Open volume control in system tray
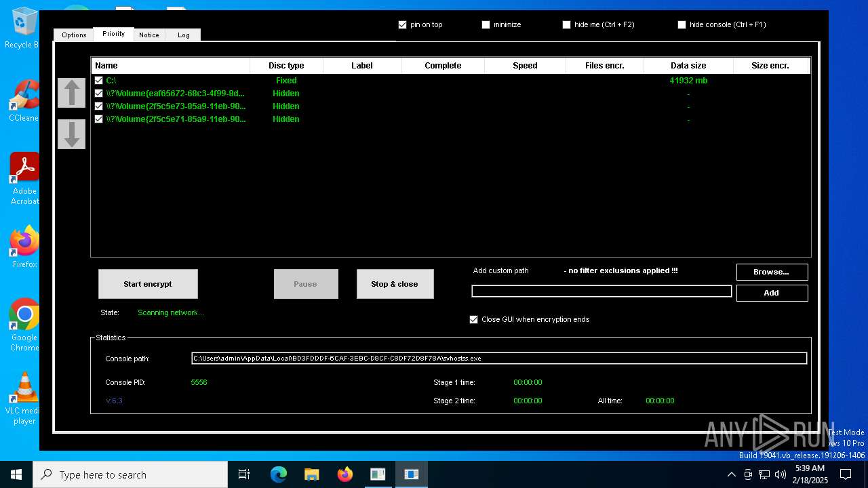 coord(781,474)
